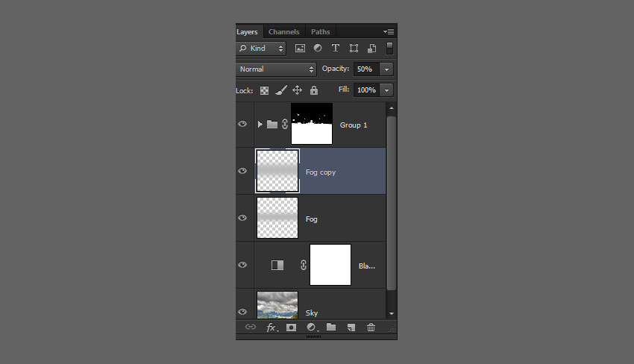
Task: Hide the Fog layer
Action: coord(242,218)
